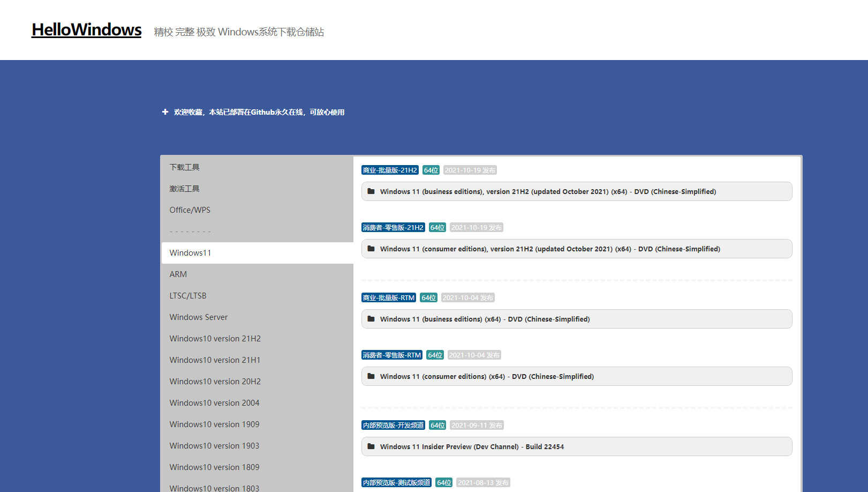Click the site tagline 精校 完整 极致 text
Screen dimensions: 868x492
239,32
